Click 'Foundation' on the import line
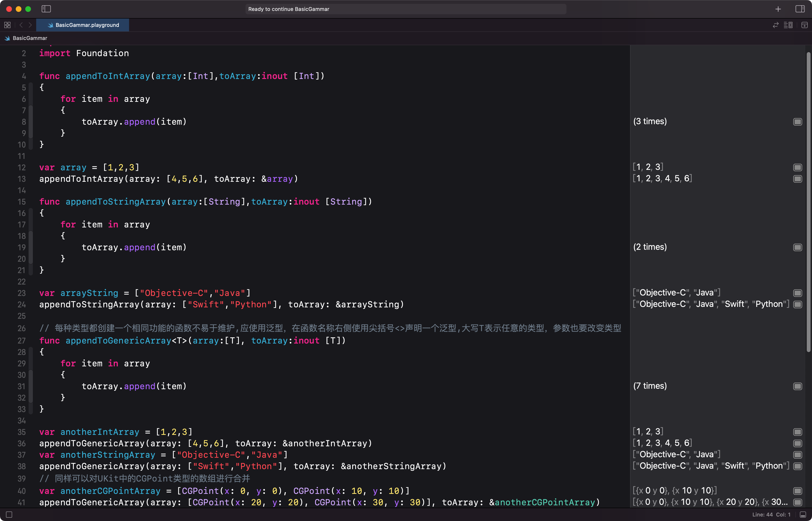This screenshot has height=521, width=812. [102, 54]
